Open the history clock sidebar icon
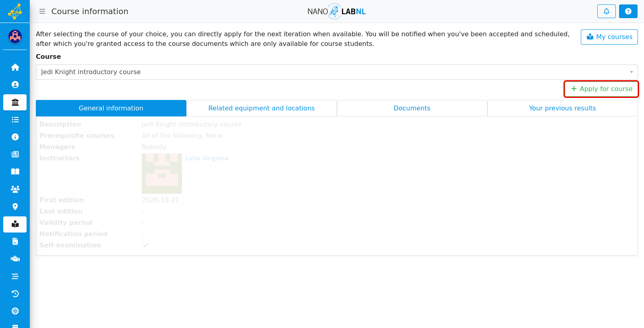 [15, 294]
